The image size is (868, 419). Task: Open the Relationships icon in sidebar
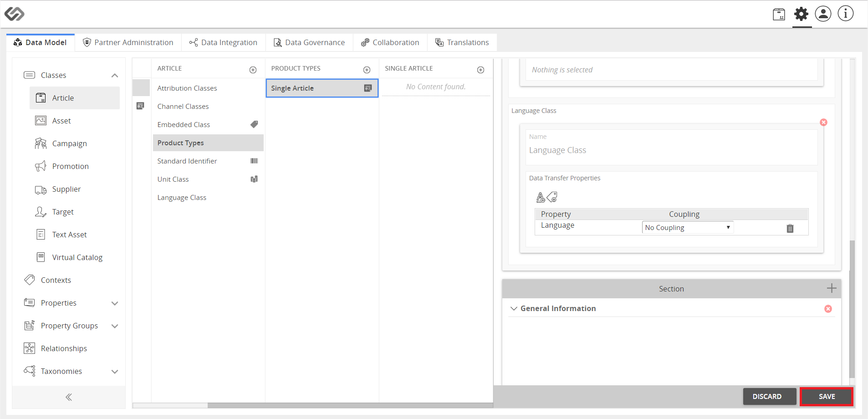click(30, 348)
